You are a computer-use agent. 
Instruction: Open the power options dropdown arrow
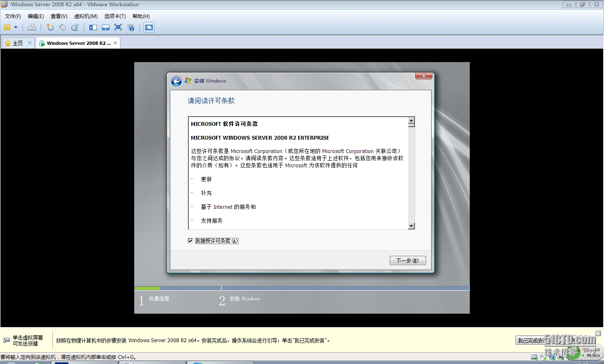coord(16,27)
